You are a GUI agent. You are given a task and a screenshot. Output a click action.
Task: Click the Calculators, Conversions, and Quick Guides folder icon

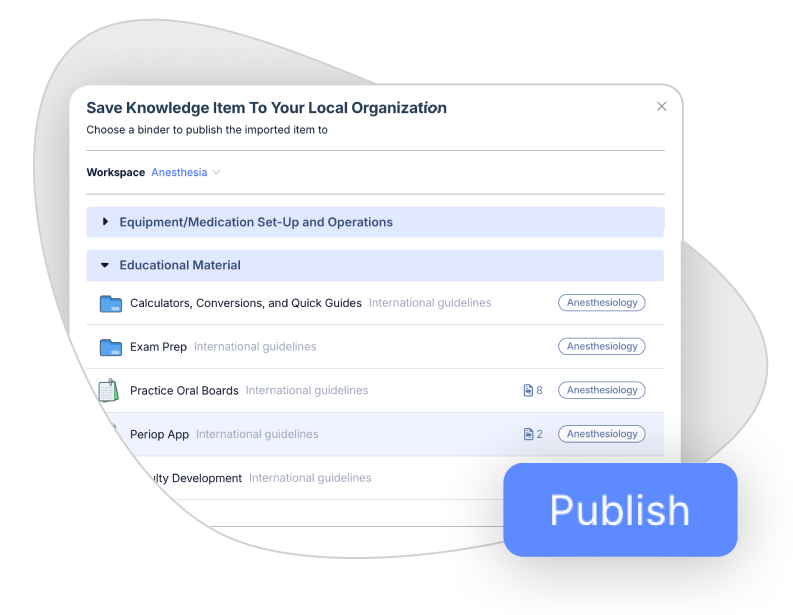click(x=111, y=303)
